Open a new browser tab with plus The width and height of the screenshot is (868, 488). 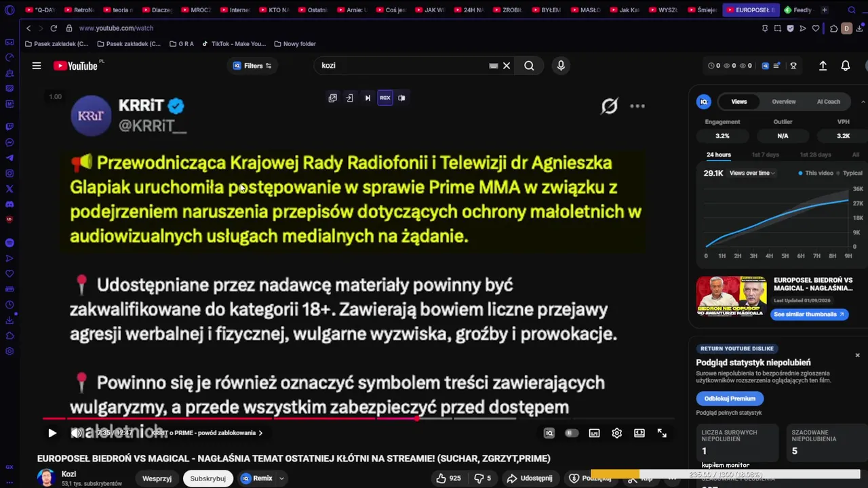pyautogui.click(x=825, y=10)
